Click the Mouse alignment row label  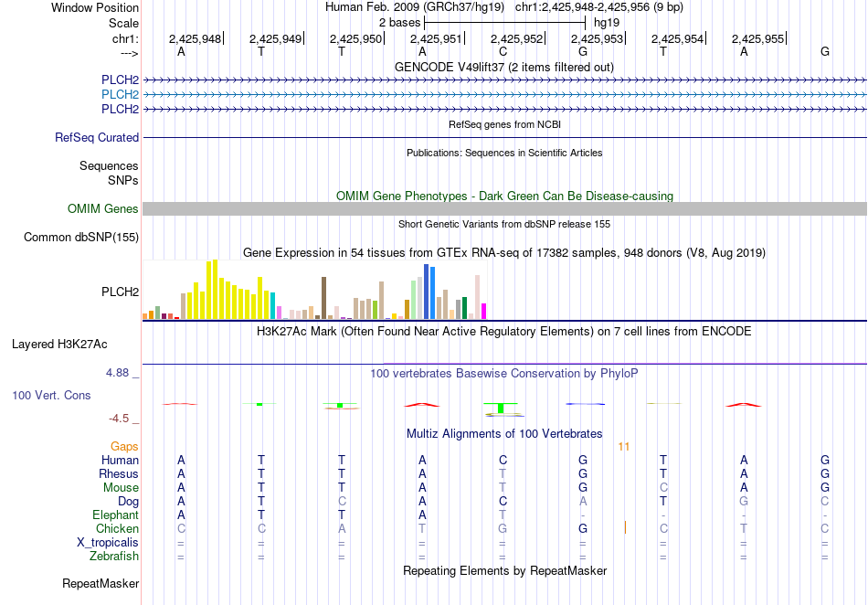pyautogui.click(x=121, y=488)
